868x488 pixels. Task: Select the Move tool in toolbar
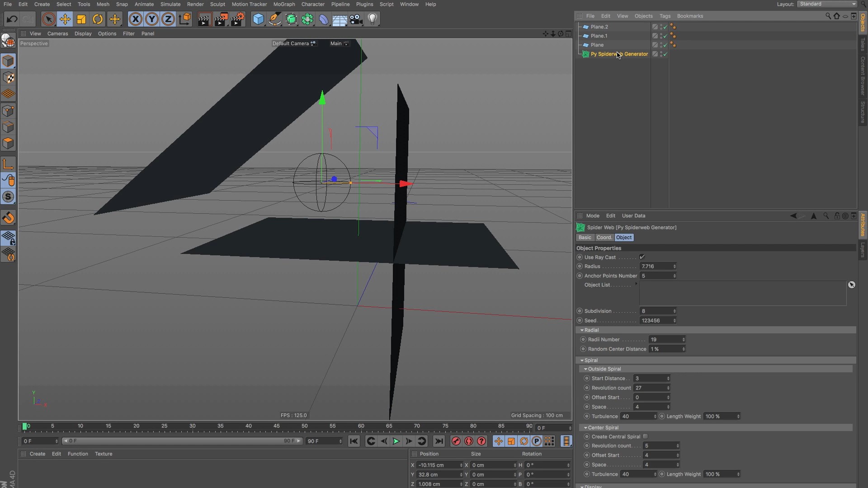click(65, 19)
